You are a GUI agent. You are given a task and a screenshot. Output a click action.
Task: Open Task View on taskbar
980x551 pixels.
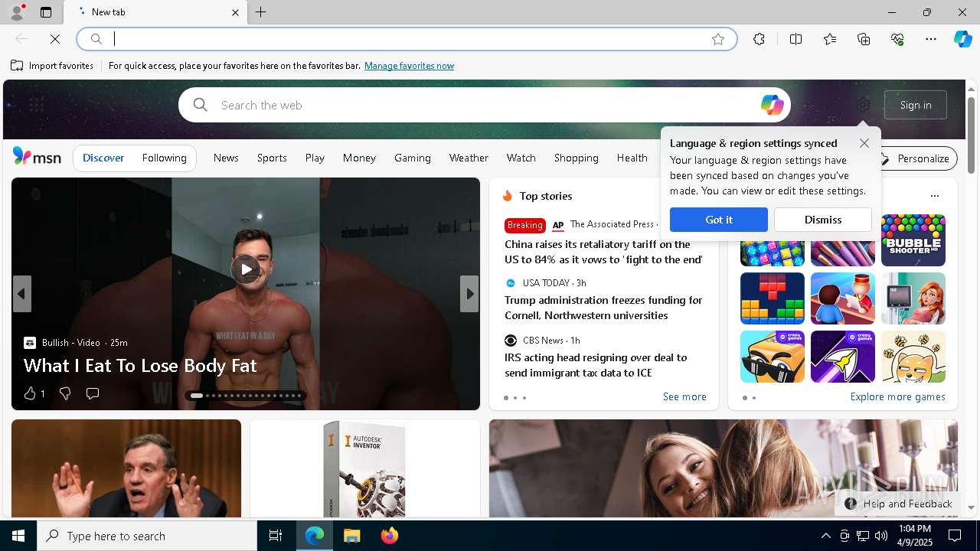tap(276, 536)
